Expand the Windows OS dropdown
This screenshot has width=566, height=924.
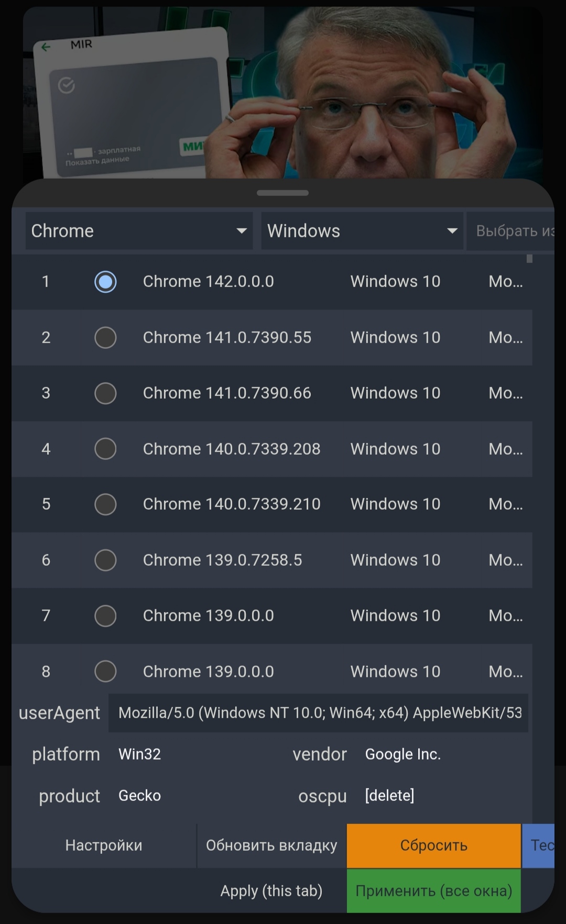point(362,231)
